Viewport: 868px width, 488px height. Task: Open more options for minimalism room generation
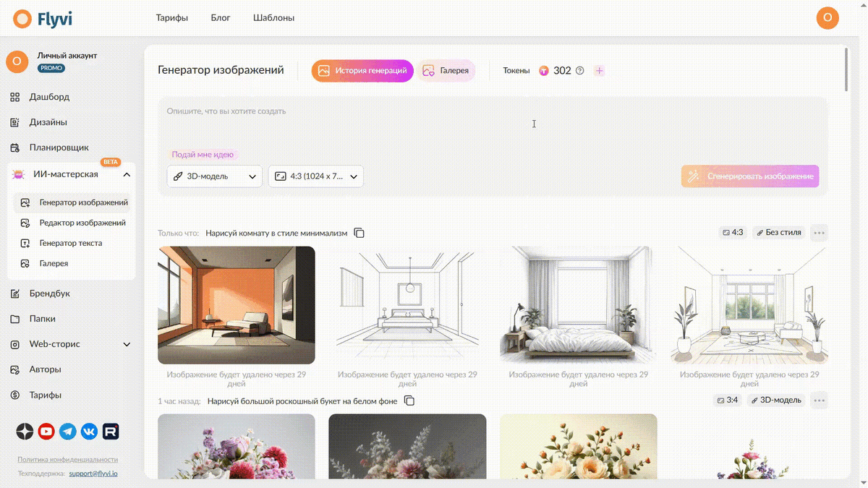click(x=819, y=233)
